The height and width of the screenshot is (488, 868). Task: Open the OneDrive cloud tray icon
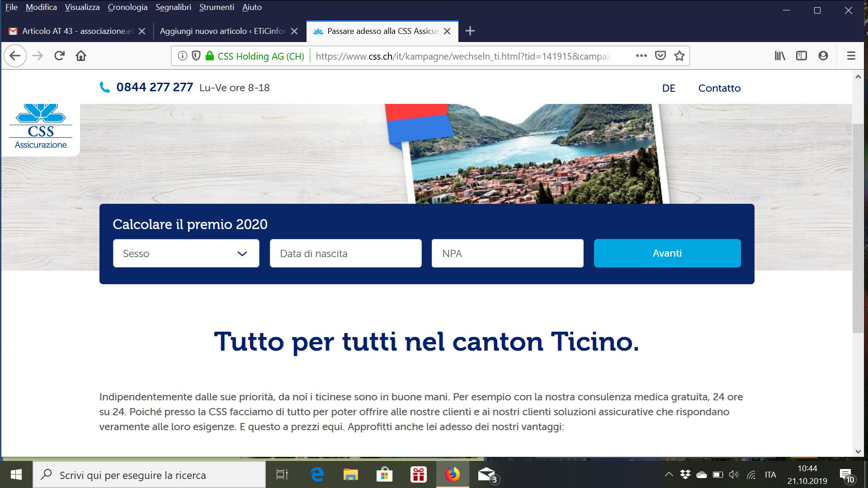[x=702, y=474]
